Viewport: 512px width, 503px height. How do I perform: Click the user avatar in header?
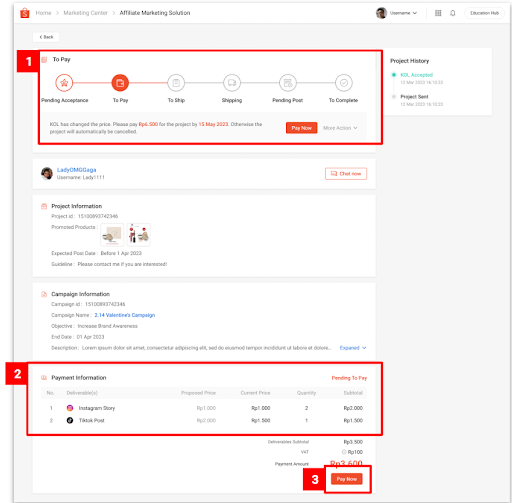pyautogui.click(x=381, y=13)
